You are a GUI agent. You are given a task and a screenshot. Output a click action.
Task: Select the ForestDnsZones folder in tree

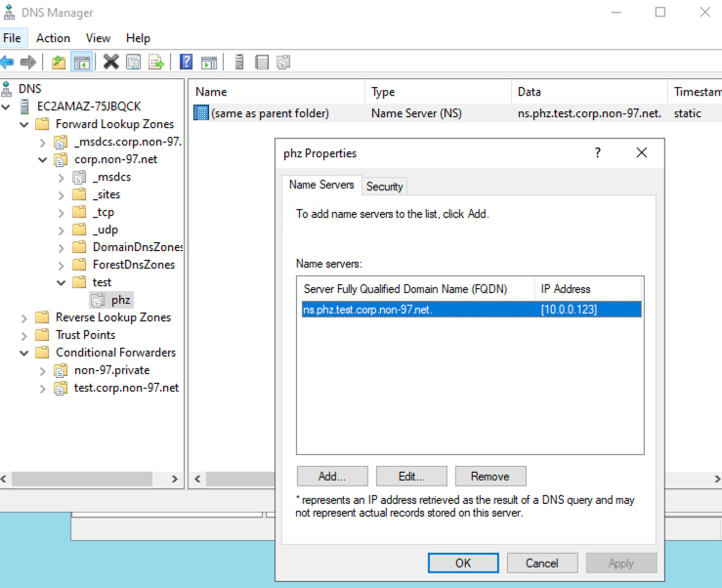click(134, 265)
